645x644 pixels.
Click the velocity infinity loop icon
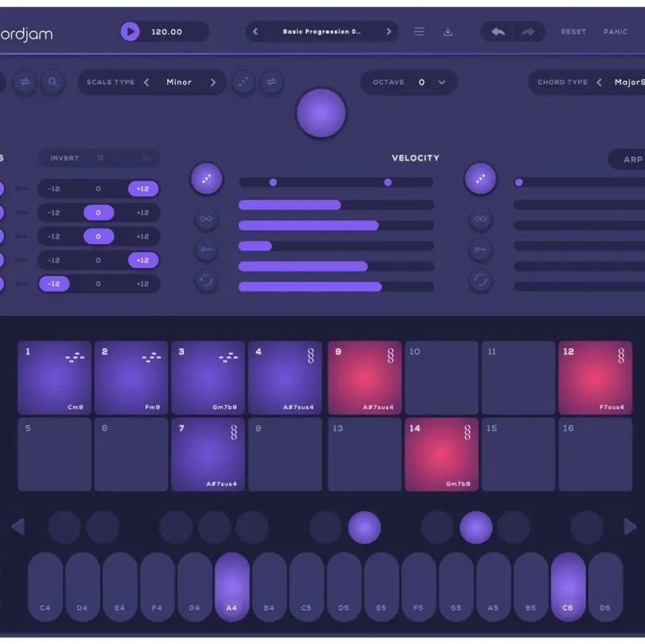207,219
